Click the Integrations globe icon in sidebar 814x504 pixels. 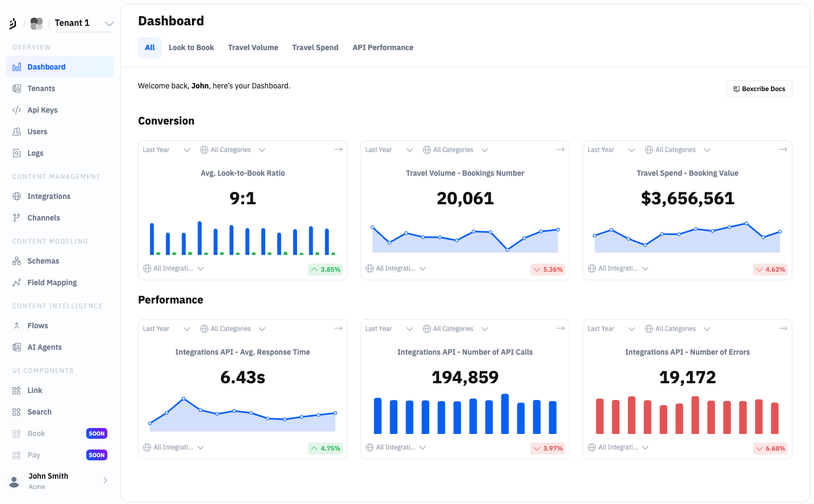(17, 196)
